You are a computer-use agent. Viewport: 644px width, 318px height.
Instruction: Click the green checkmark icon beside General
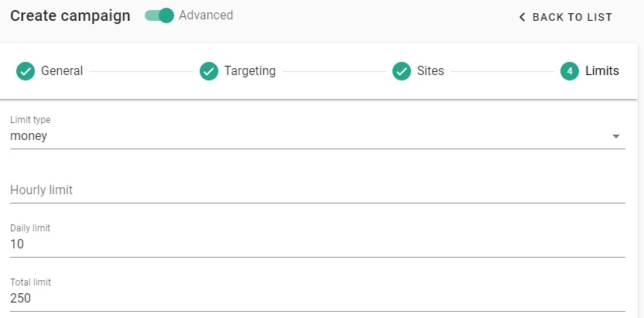[26, 71]
